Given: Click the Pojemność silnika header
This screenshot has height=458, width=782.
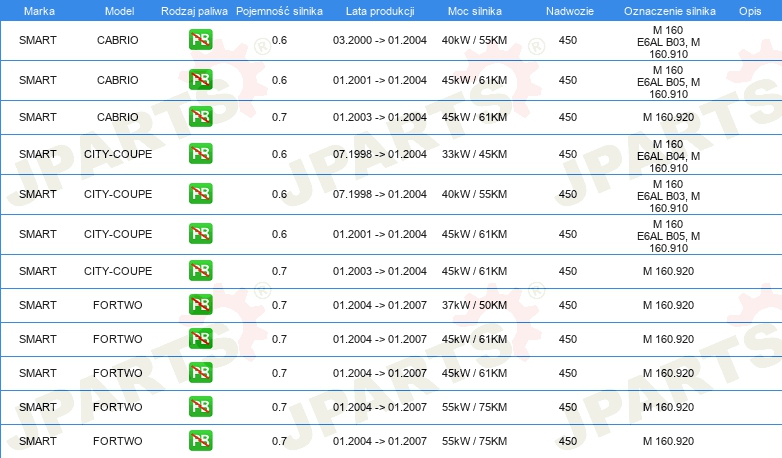Looking at the screenshot, I should click(279, 11).
